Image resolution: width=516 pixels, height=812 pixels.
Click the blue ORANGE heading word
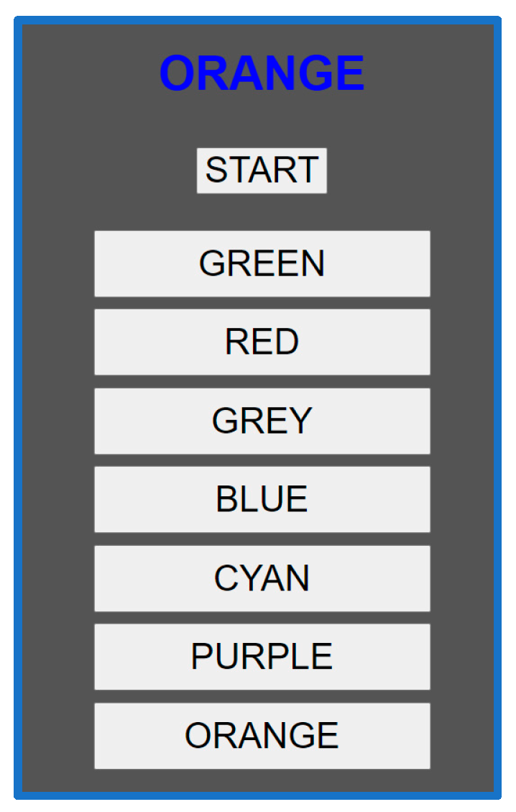click(x=262, y=73)
